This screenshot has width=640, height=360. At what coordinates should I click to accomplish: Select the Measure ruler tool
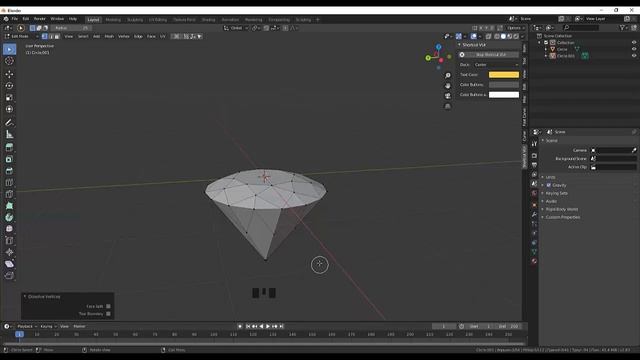coord(9,134)
